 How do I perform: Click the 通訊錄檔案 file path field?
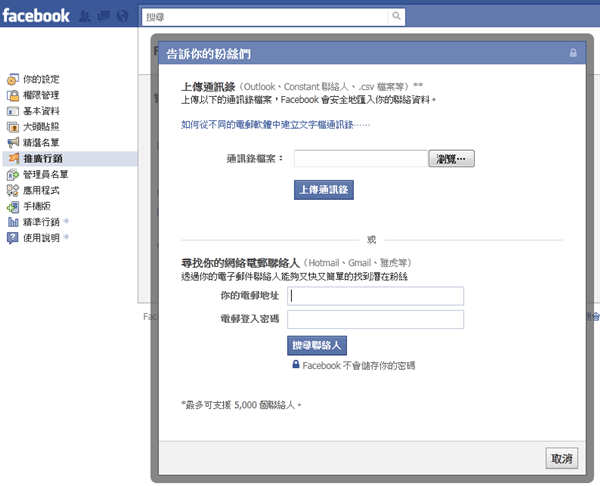click(x=360, y=158)
